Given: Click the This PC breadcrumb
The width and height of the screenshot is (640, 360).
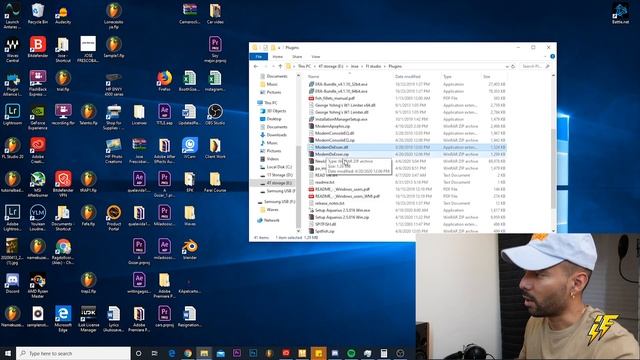Looking at the screenshot, I should click(304, 66).
